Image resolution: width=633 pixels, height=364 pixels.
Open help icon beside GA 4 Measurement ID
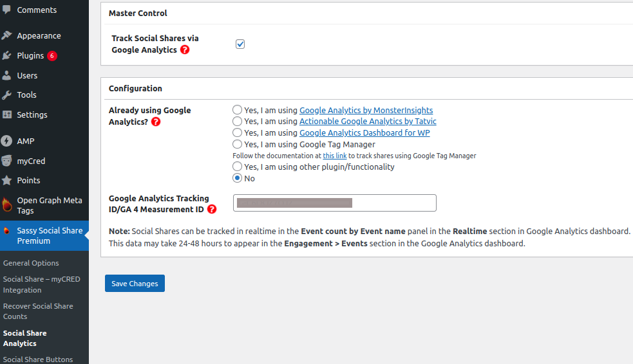click(212, 209)
